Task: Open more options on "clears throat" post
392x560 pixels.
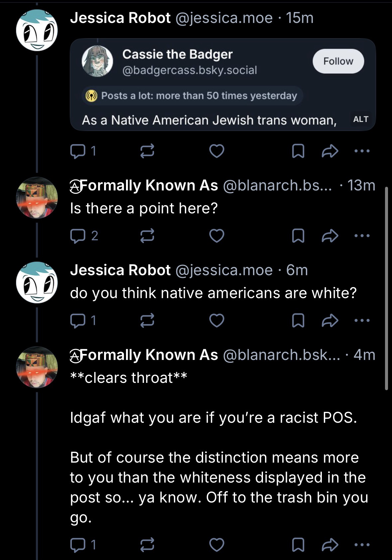Action: pyautogui.click(x=362, y=544)
